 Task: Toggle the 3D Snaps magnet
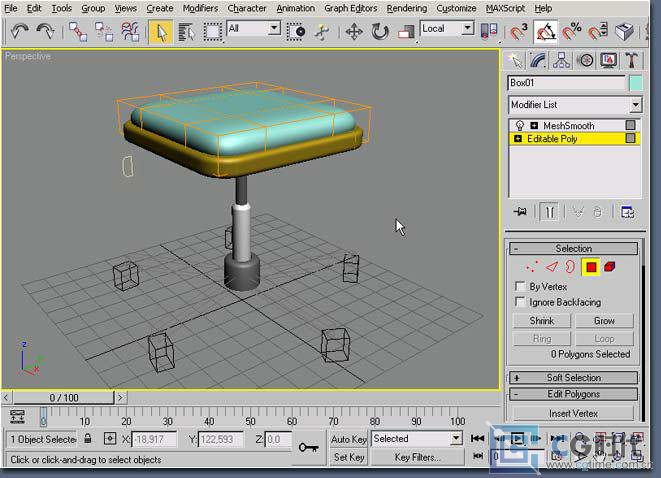(518, 32)
